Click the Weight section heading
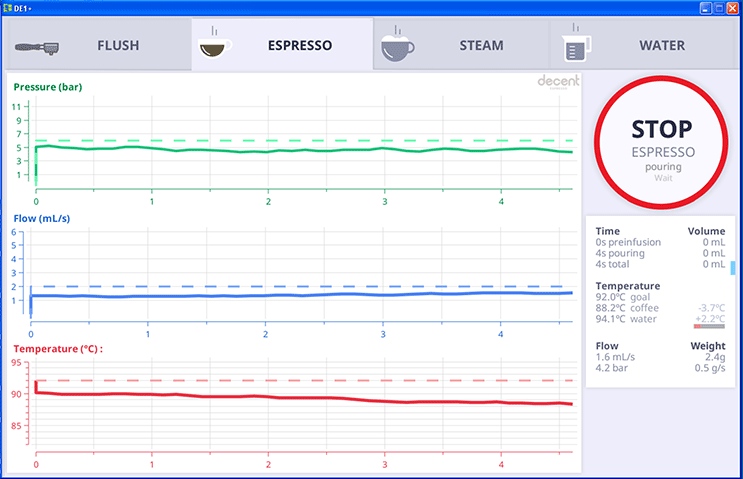The width and height of the screenshot is (743, 479). coord(708,346)
